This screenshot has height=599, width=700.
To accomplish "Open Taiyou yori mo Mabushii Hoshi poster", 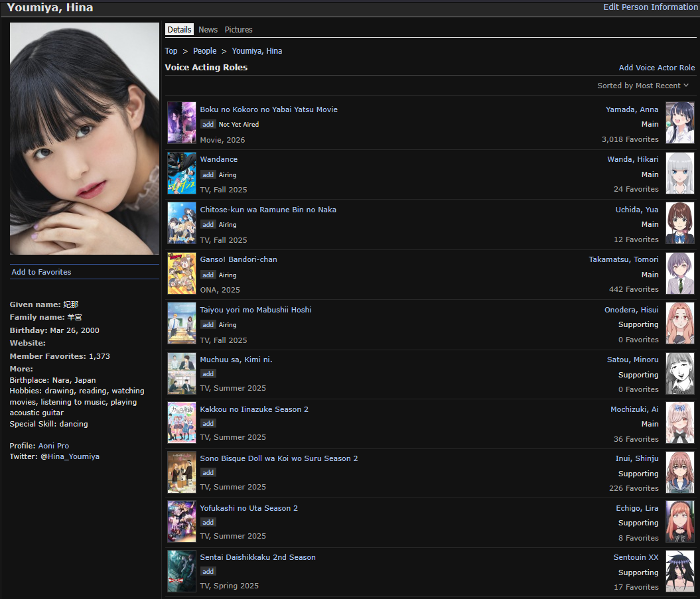I will click(x=182, y=323).
